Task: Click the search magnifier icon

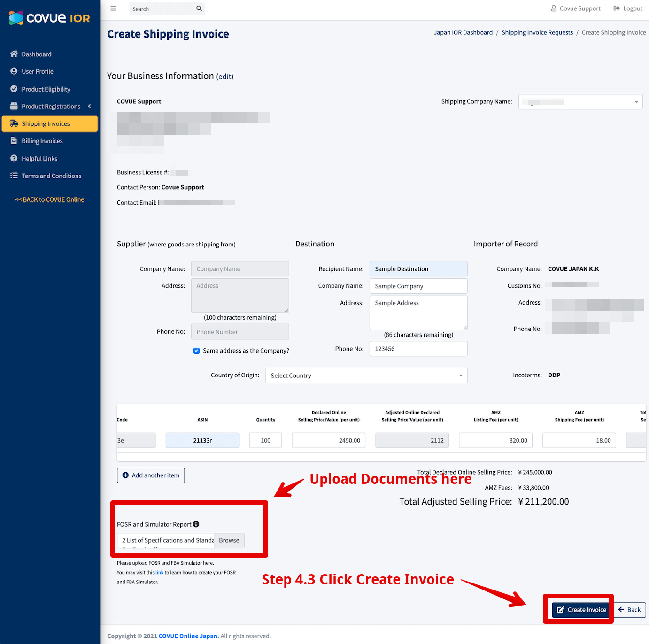Action: pyautogui.click(x=199, y=8)
